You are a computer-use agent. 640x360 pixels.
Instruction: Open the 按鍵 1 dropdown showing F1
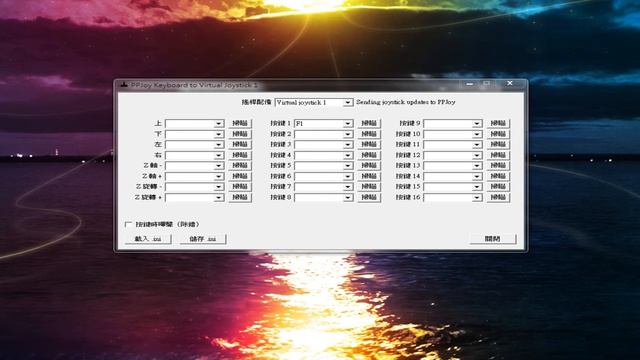coord(323,123)
